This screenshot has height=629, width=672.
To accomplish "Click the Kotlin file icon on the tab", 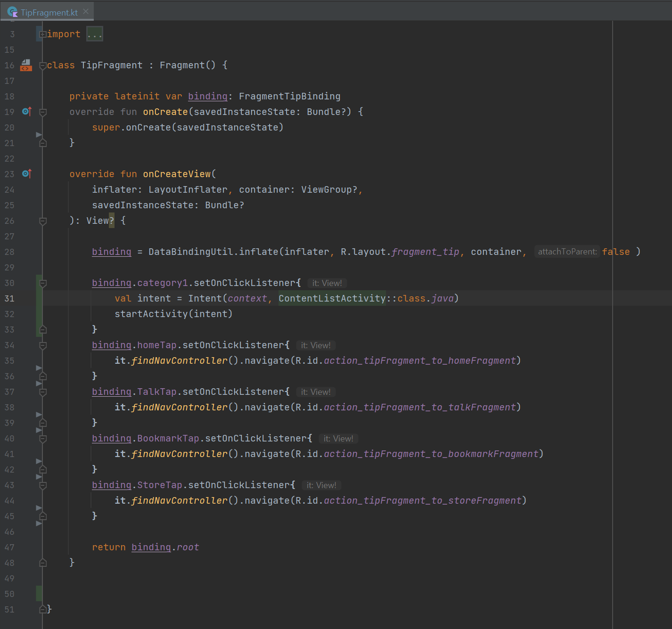I will 12,12.
